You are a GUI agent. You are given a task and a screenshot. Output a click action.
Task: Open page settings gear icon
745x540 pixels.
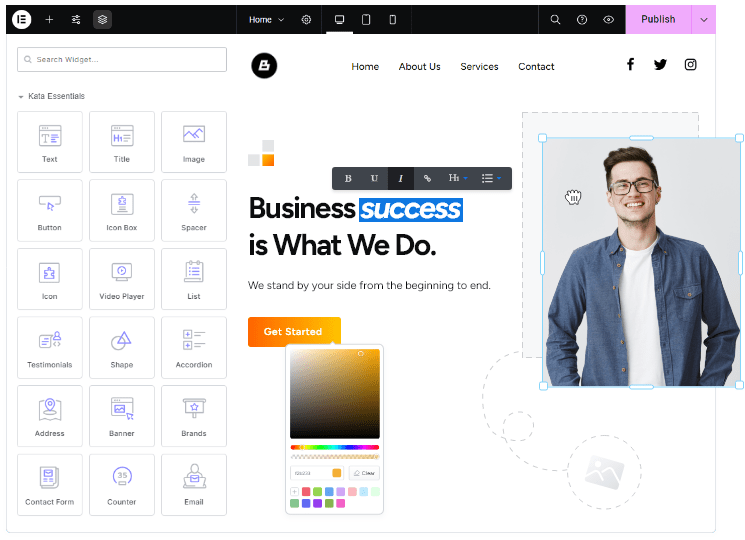pyautogui.click(x=306, y=19)
